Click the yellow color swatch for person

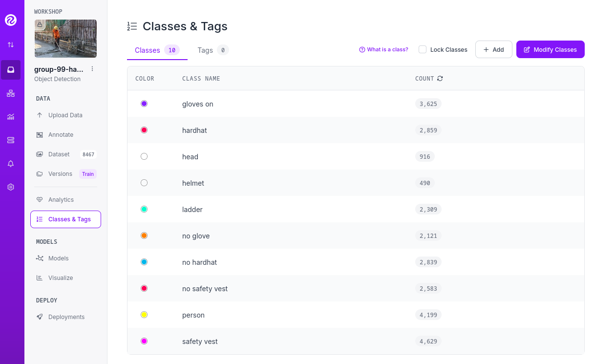tap(144, 315)
